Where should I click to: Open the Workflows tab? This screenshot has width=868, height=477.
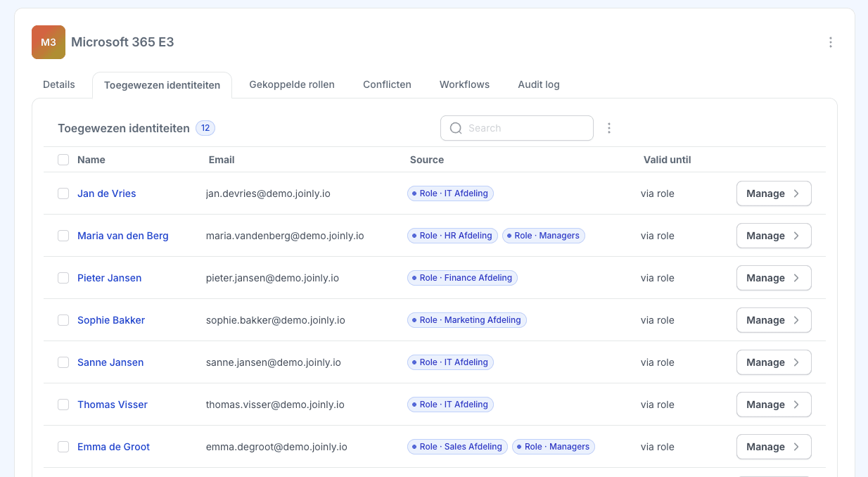464,84
